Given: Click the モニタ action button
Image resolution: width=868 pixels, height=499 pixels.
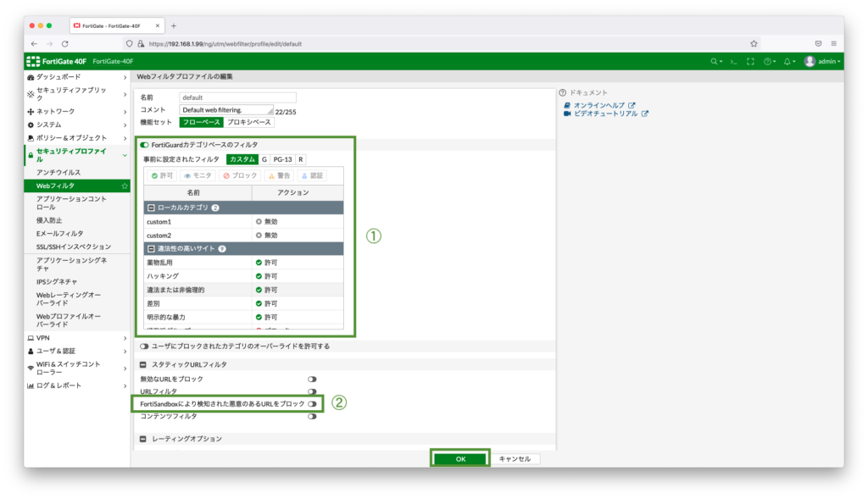Looking at the screenshot, I should pos(198,176).
